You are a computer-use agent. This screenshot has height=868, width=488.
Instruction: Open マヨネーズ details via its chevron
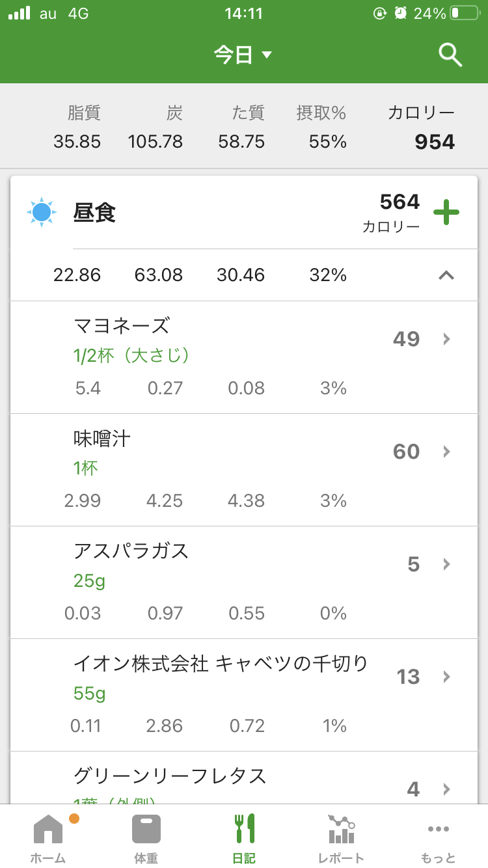(446, 339)
